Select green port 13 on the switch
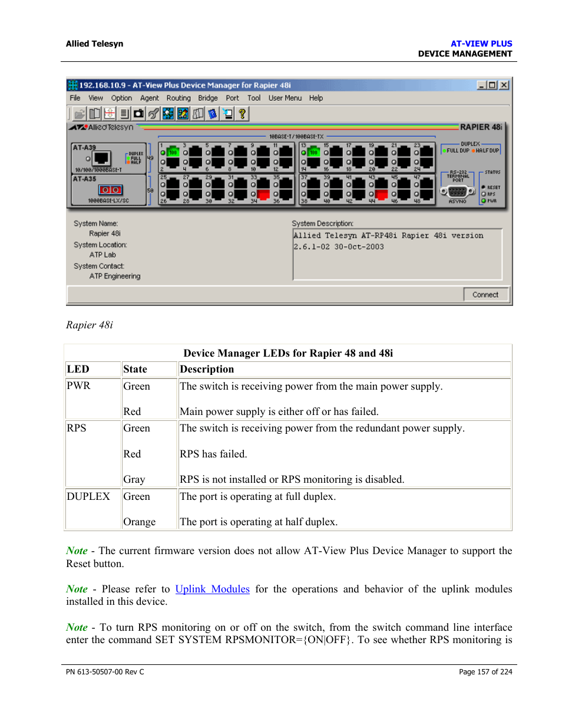The width and height of the screenshot is (562, 728). click(x=314, y=152)
